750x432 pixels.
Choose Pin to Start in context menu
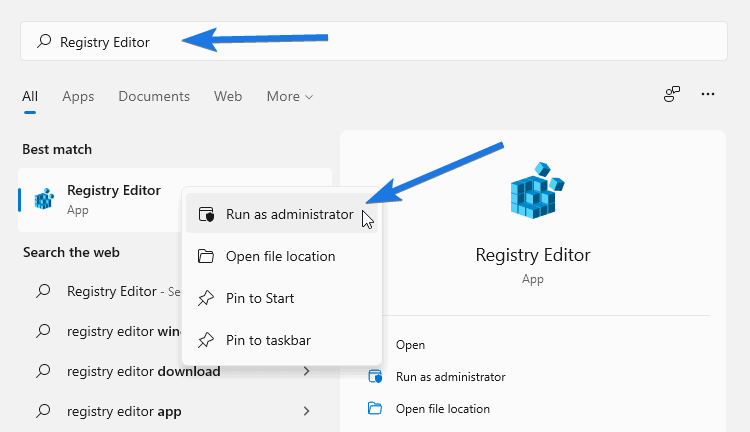tap(282, 298)
